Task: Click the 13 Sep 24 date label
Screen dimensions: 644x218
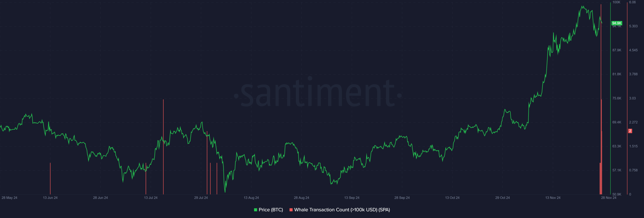Action: 352,198
